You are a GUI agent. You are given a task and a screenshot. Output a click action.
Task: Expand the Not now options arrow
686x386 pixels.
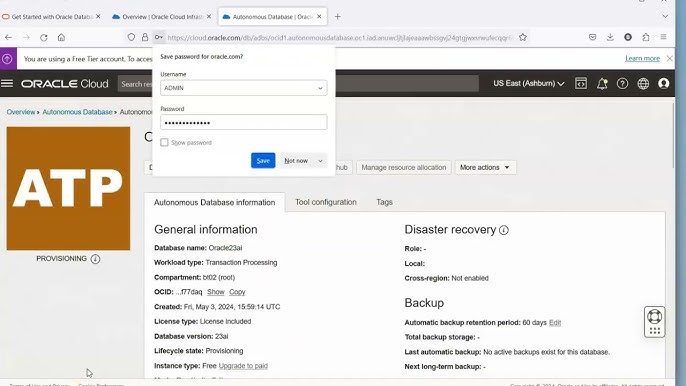[321, 161]
